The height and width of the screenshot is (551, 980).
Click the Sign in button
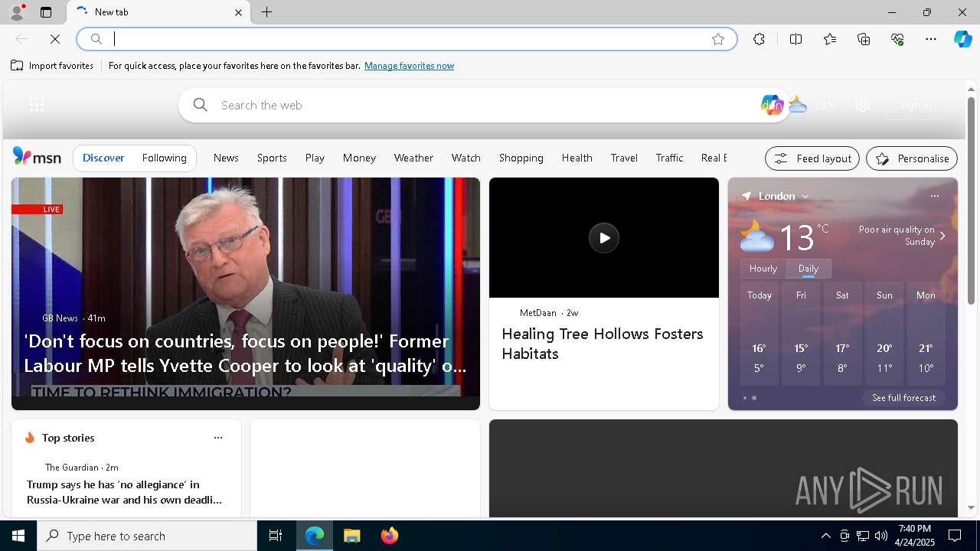point(916,105)
